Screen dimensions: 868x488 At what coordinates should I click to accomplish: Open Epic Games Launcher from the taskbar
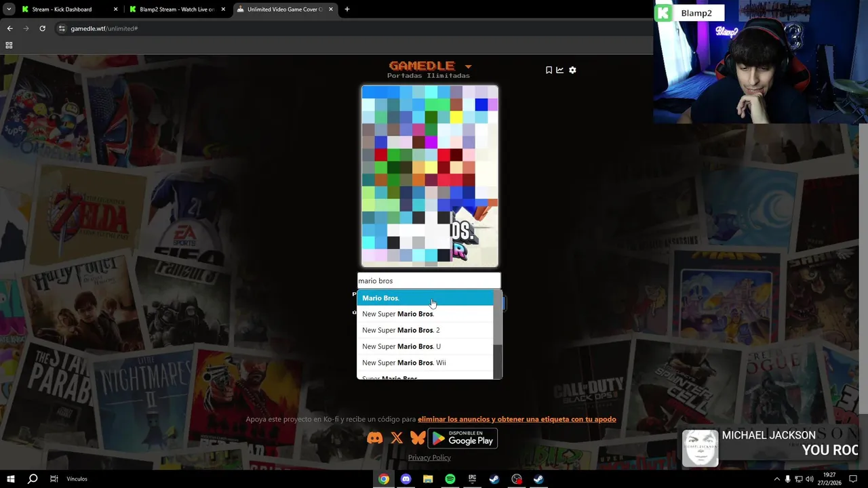472,479
